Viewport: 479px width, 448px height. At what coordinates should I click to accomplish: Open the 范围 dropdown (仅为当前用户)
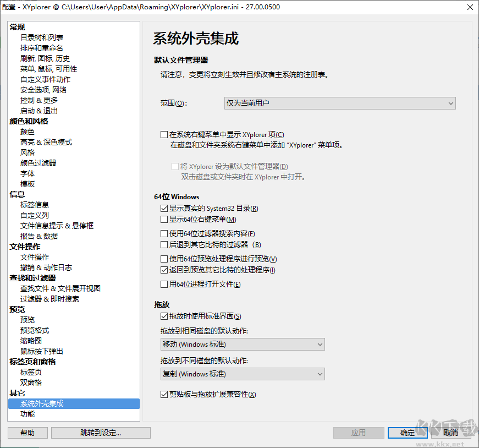pos(340,103)
